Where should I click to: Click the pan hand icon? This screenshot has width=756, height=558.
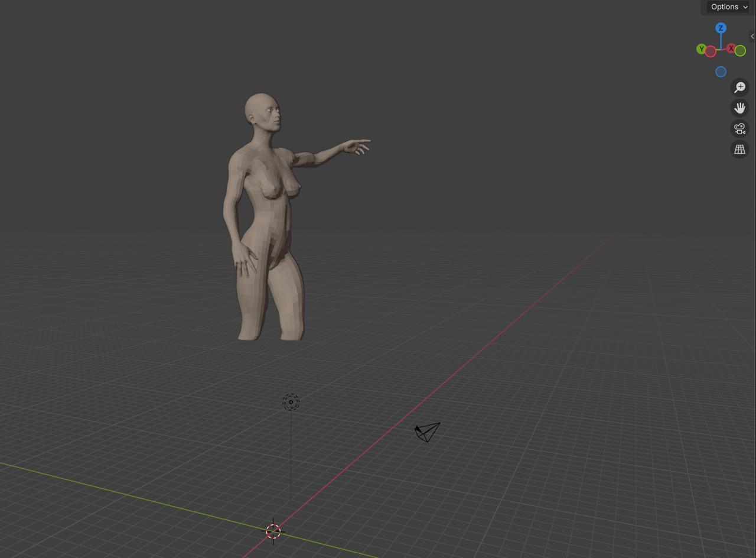point(739,108)
